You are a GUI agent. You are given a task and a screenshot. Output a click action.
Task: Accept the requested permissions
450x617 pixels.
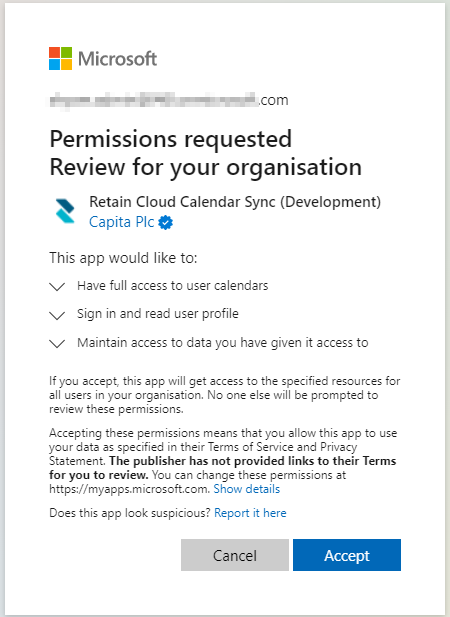[x=347, y=555]
